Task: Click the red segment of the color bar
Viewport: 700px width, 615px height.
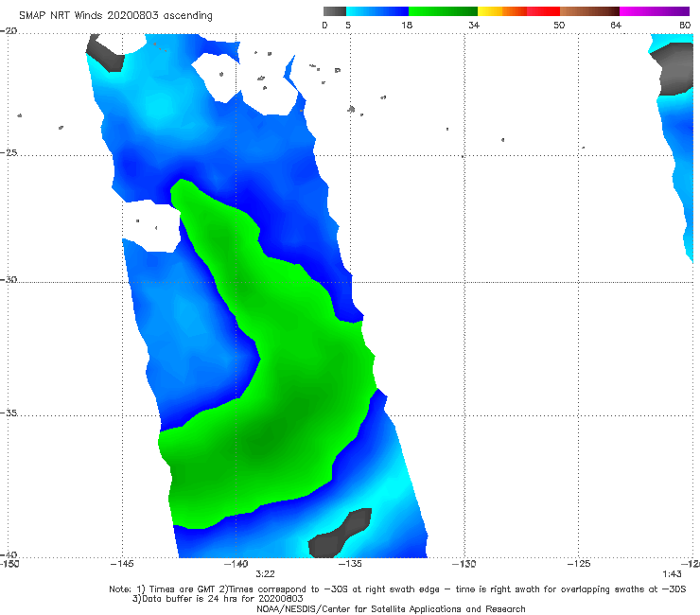Action: pos(543,11)
